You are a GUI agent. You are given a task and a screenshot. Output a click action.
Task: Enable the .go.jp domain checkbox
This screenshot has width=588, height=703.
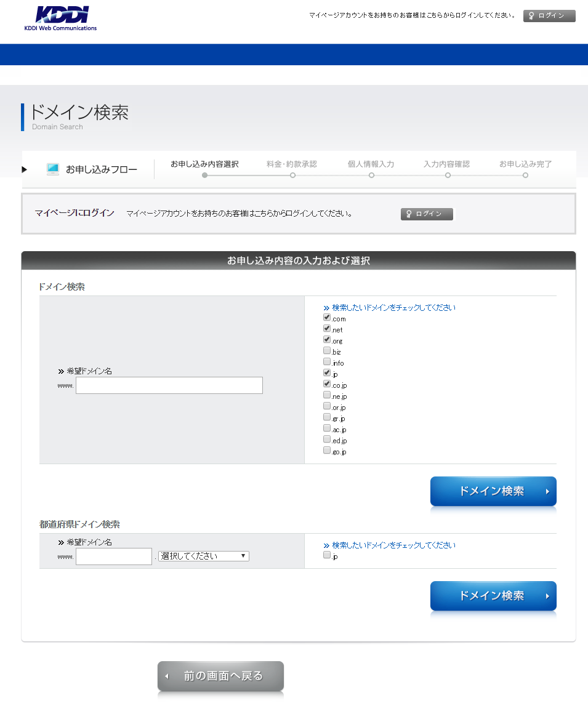click(x=327, y=451)
